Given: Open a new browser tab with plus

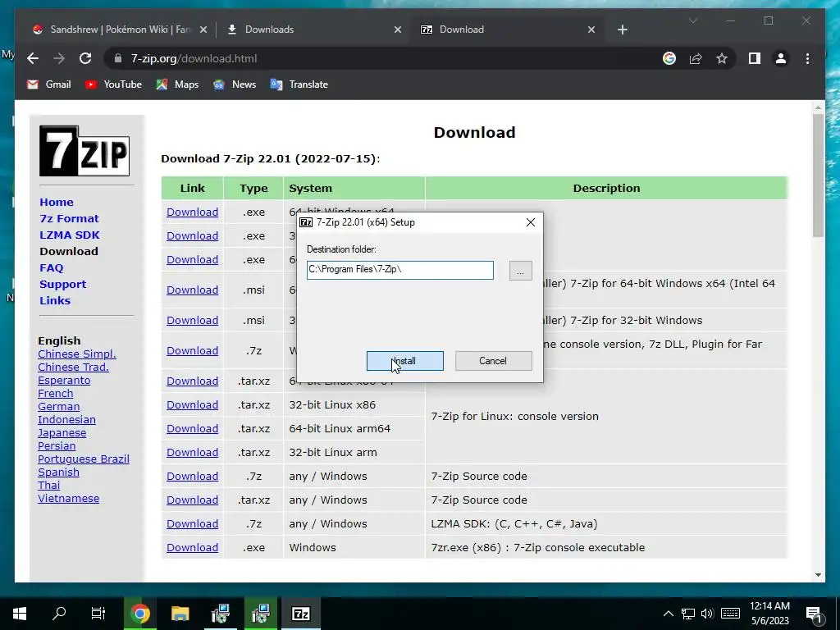Looking at the screenshot, I should pos(622,30).
